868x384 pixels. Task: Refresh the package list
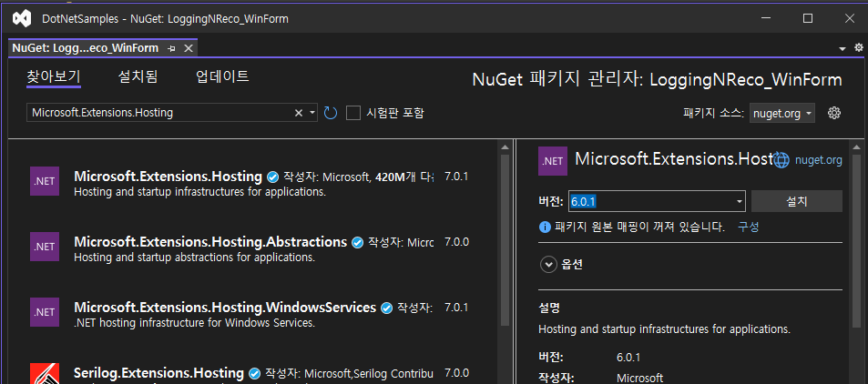pos(331,113)
